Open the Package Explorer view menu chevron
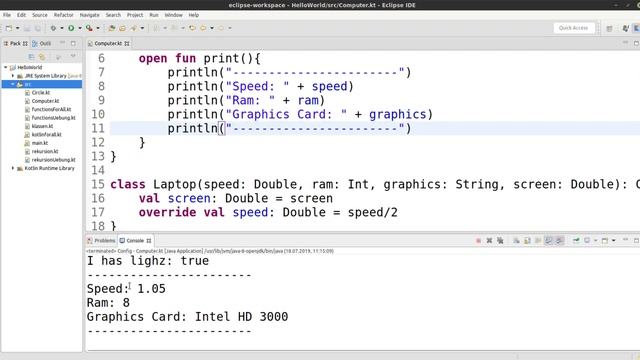640x360 pixels. [73, 56]
